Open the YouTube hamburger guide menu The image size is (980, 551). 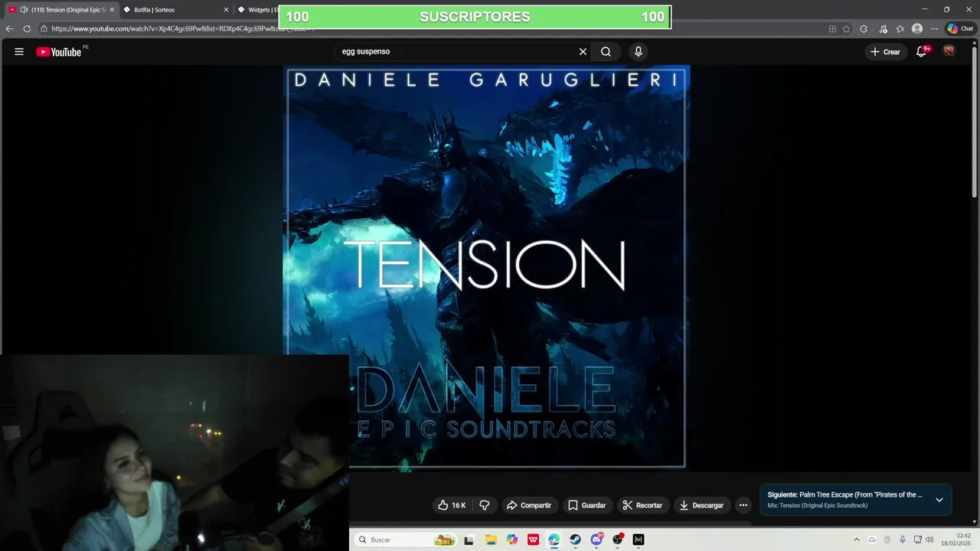(19, 52)
